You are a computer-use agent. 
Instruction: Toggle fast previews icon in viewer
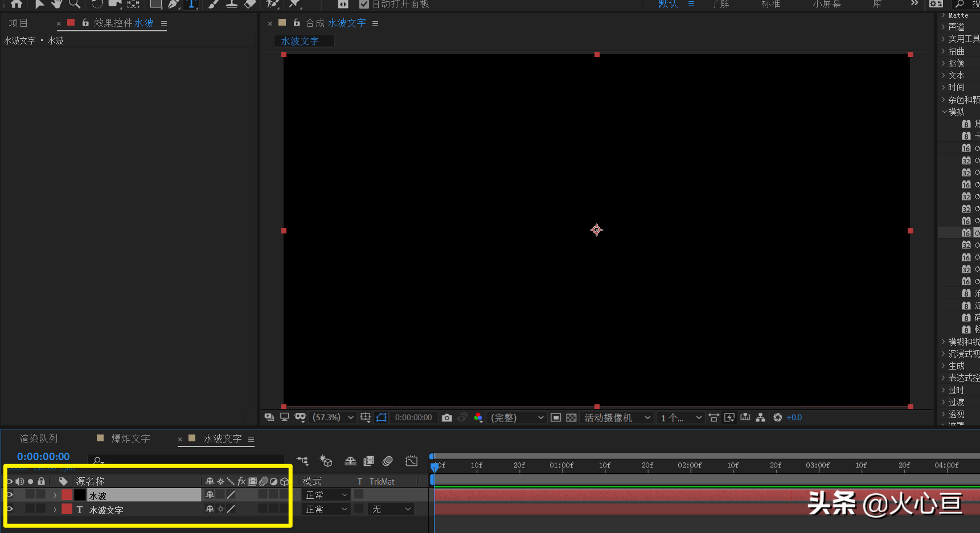tap(729, 418)
